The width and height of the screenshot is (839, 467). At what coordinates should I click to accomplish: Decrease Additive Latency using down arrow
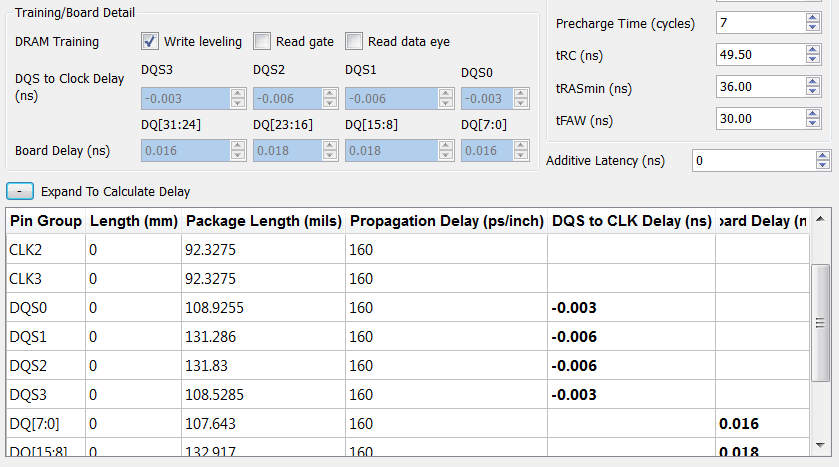click(823, 165)
